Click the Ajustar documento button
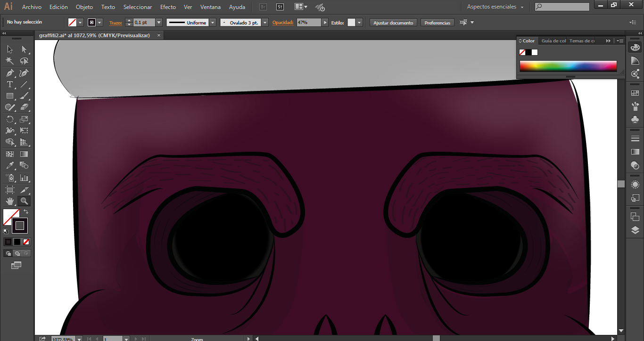The height and width of the screenshot is (341, 644). pyautogui.click(x=393, y=23)
